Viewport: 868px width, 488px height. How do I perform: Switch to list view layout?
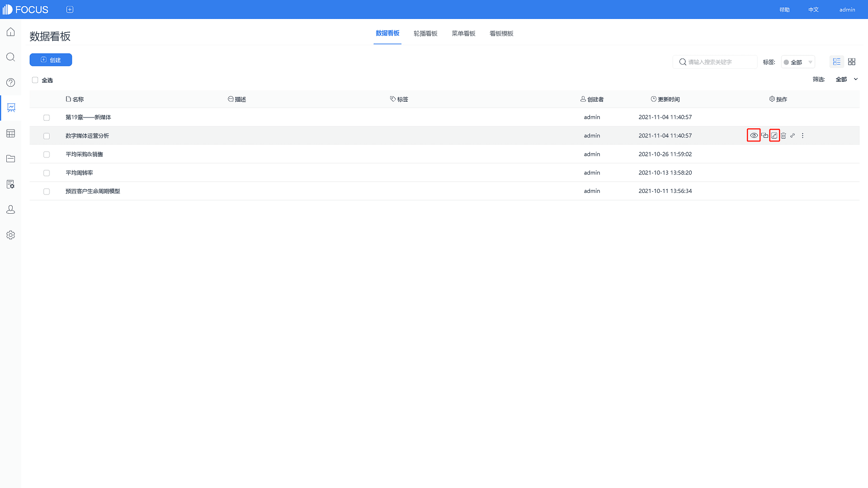[837, 62]
